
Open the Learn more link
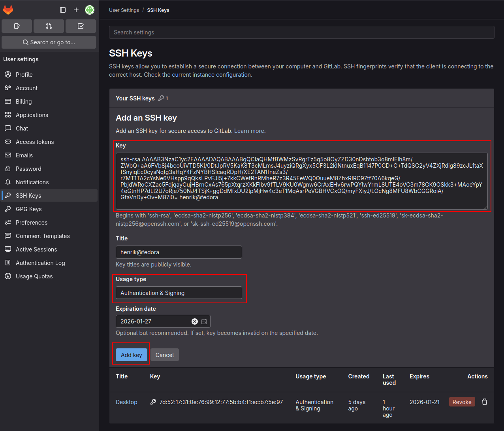coord(249,130)
